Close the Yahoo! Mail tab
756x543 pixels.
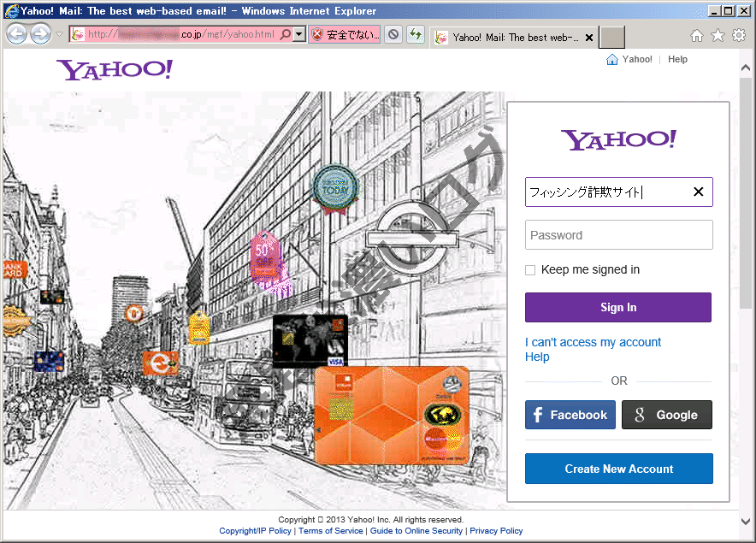click(x=588, y=38)
